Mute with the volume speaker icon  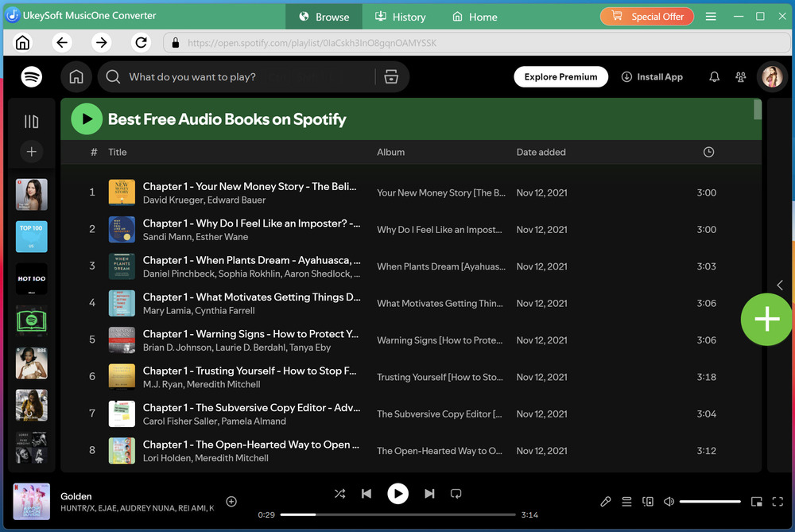click(669, 502)
